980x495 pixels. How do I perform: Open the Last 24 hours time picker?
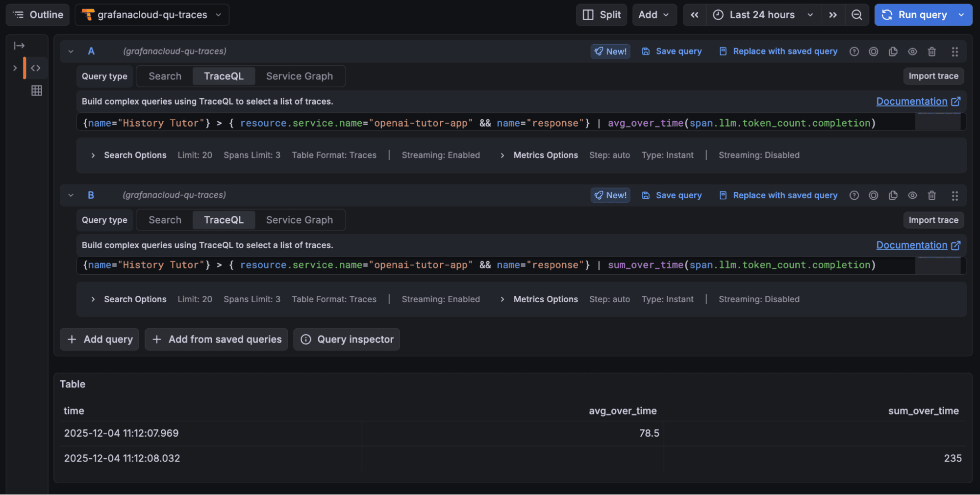pyautogui.click(x=763, y=15)
